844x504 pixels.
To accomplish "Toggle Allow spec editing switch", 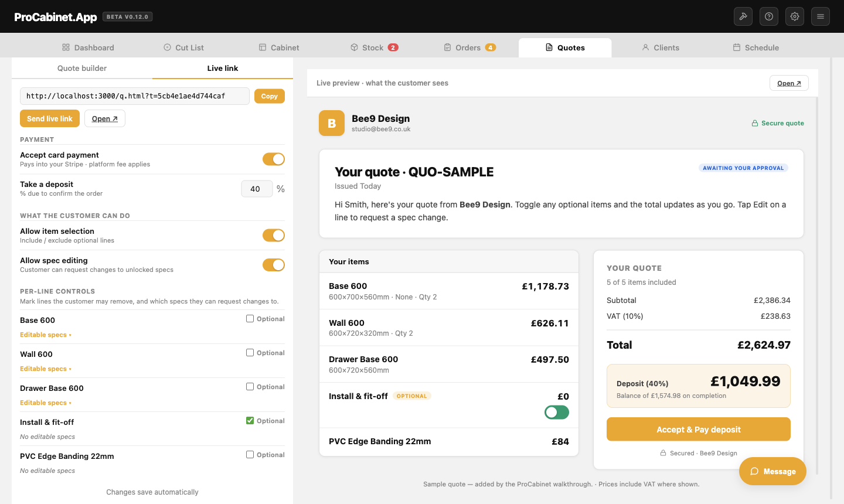I will point(274,264).
